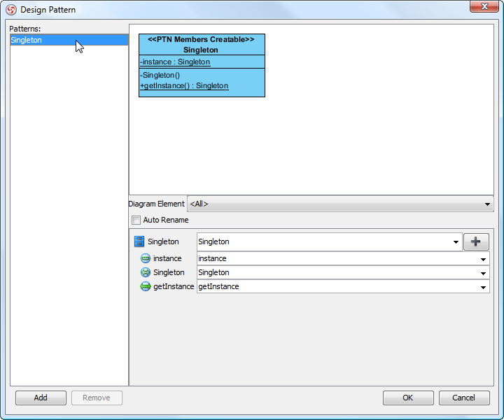This screenshot has width=504, height=420.
Task: Click the Singleton constructor operation icon
Action: (146, 272)
